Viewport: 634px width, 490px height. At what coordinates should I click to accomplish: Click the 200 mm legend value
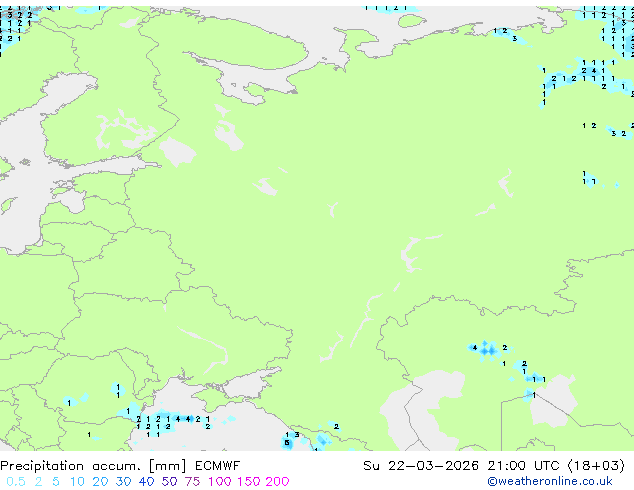[277, 482]
